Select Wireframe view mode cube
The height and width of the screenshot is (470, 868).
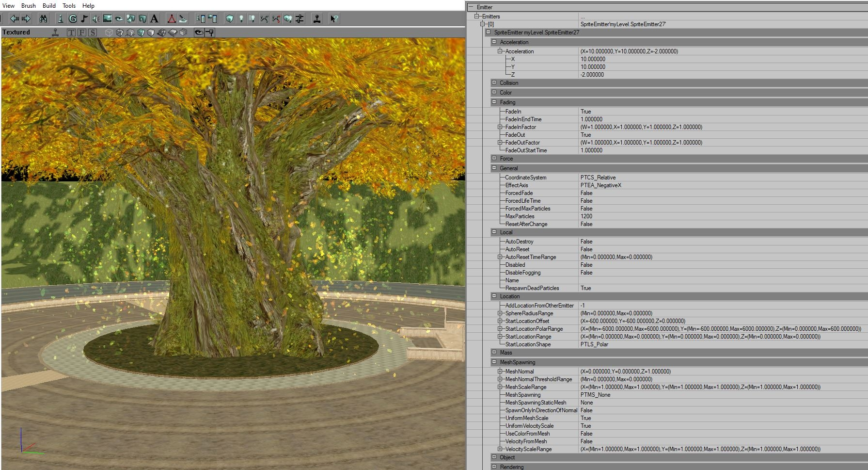coord(109,32)
